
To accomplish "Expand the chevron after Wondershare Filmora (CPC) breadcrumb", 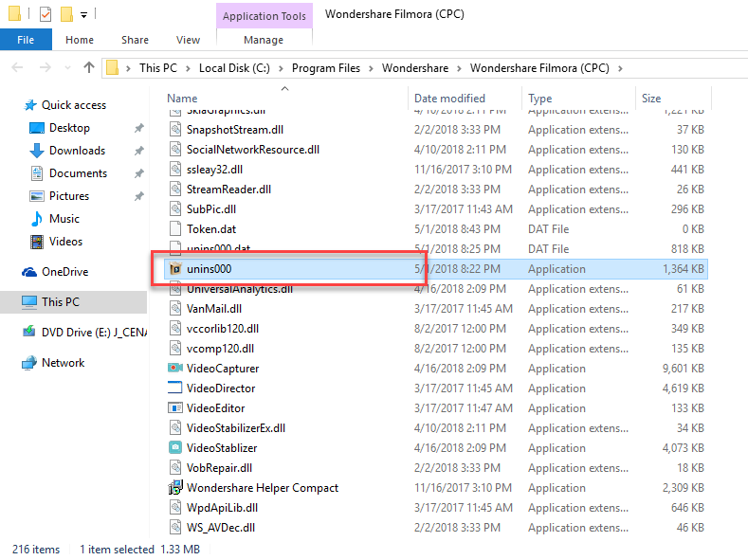I will [x=620, y=68].
